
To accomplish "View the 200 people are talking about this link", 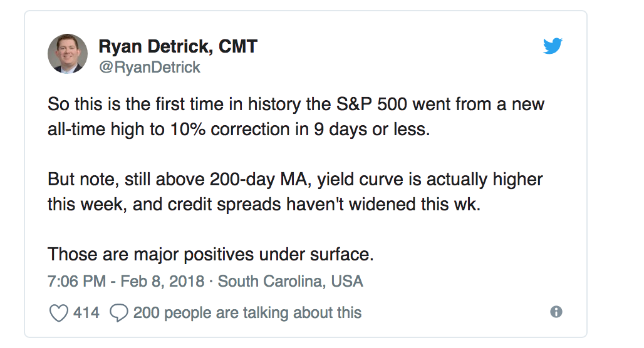I will click(247, 312).
